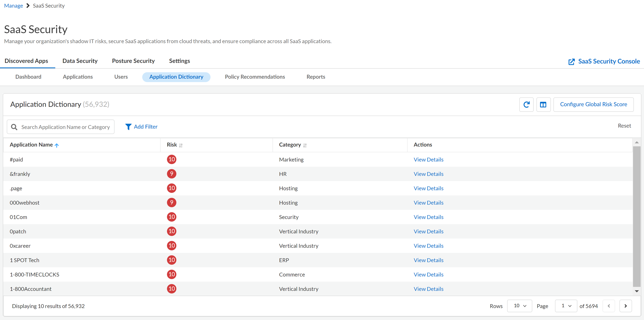
Task: Go to previous page arrow
Action: [x=609, y=306]
